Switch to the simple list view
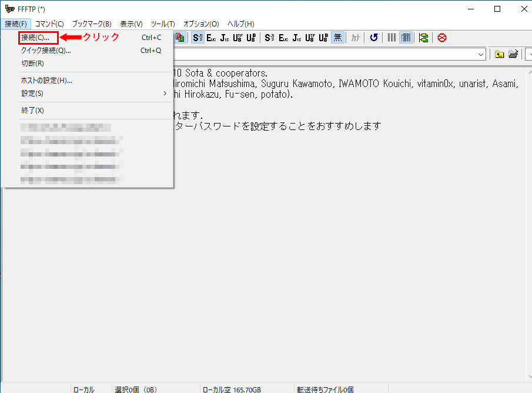This screenshot has height=393, width=532. click(x=392, y=38)
